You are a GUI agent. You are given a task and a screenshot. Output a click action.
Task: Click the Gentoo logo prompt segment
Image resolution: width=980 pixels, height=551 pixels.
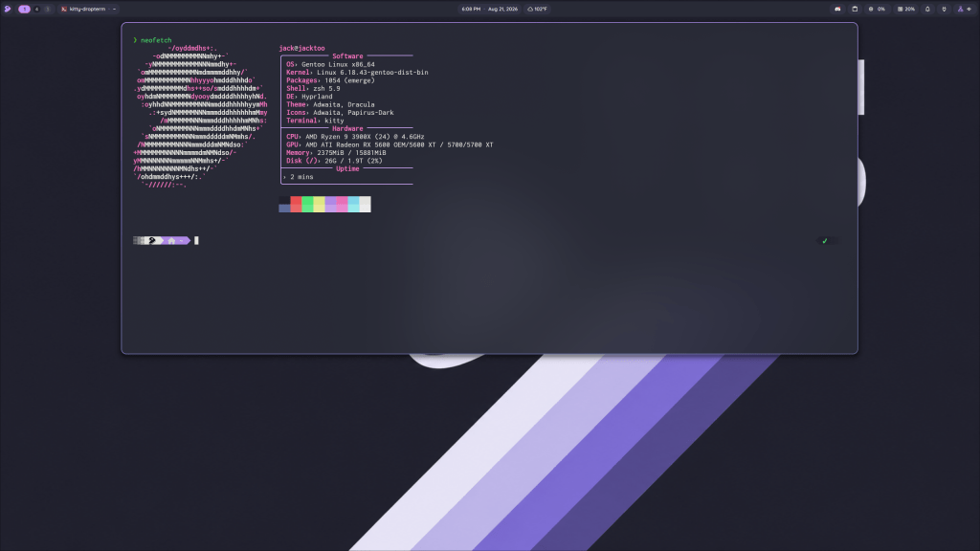152,240
